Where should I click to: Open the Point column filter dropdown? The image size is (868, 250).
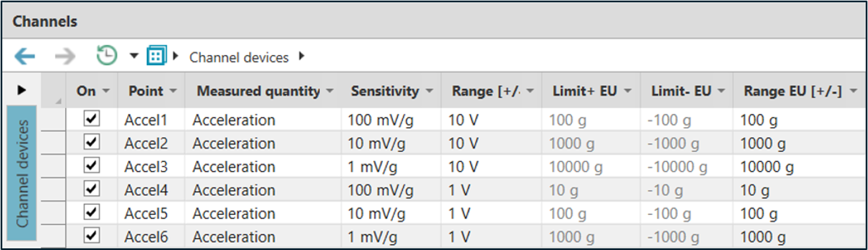(173, 91)
